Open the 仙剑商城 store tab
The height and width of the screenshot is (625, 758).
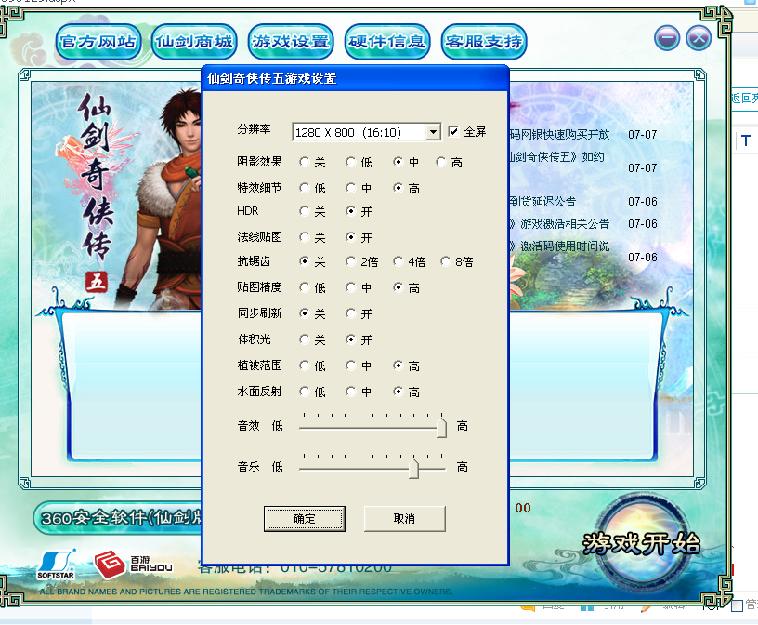click(193, 42)
